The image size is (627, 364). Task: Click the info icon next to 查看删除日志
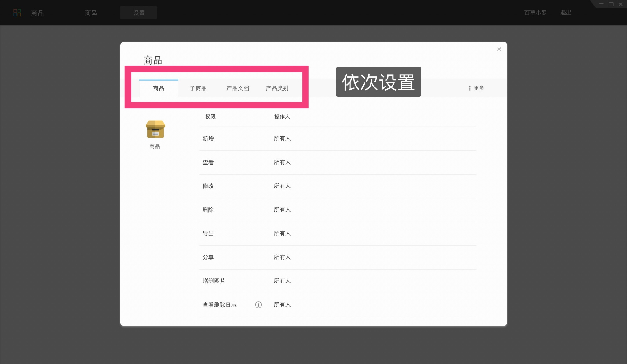(x=258, y=304)
